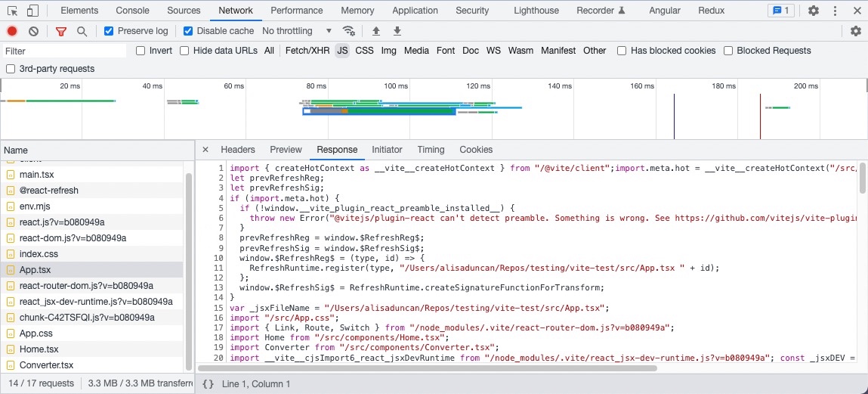Pretty print response with braces icon
Image resolution: width=868 pixels, height=394 pixels.
click(209, 384)
